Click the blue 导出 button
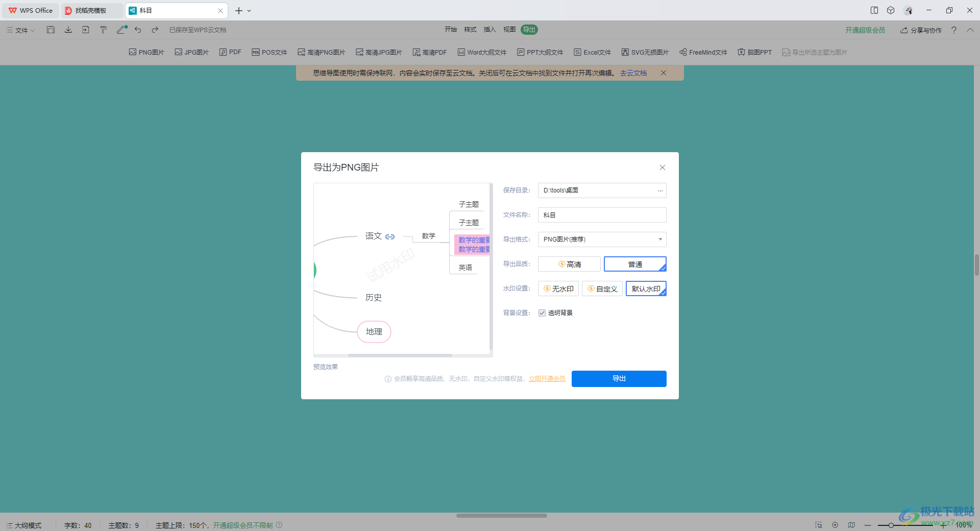This screenshot has width=980, height=531. pos(619,379)
